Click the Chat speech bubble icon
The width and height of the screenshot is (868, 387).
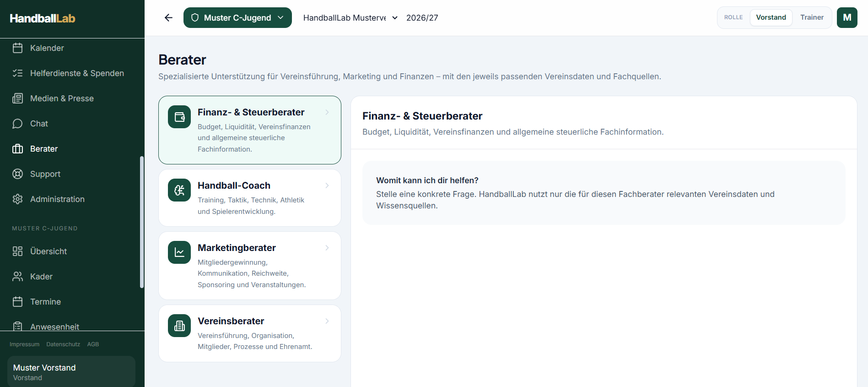(x=18, y=124)
